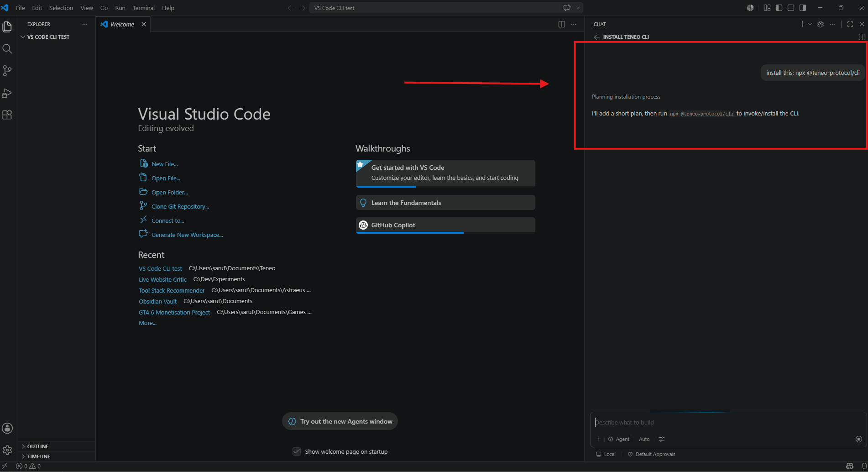The height and width of the screenshot is (472, 868).
Task: Open the Extensions view
Action: pos(7,115)
